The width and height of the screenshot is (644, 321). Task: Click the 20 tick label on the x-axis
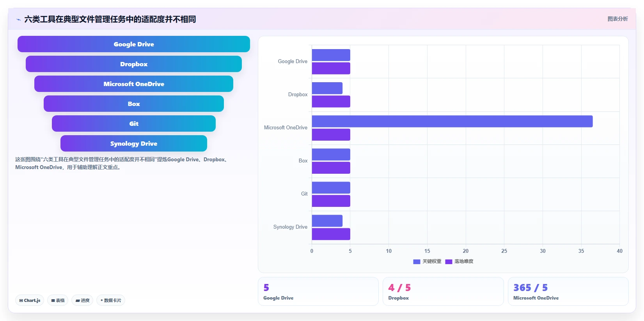pos(466,251)
